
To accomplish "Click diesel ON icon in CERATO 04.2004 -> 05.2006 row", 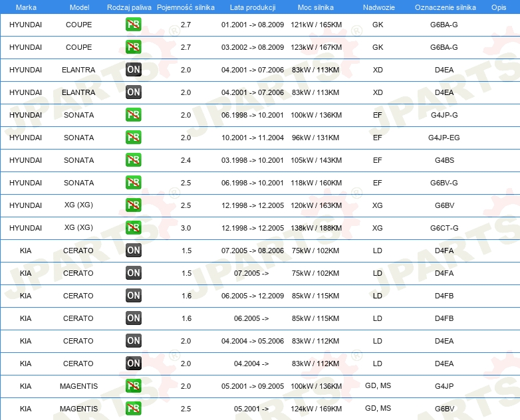I will [133, 340].
